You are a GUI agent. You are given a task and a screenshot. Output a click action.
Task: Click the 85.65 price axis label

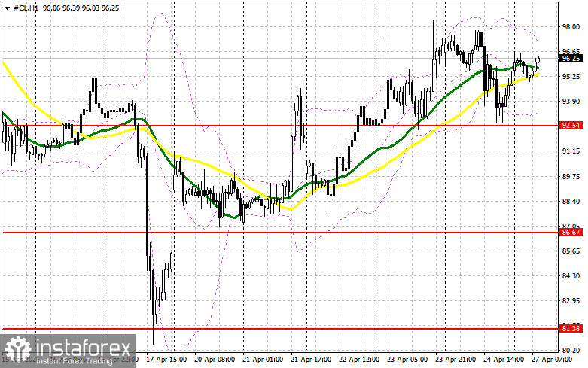571,251
